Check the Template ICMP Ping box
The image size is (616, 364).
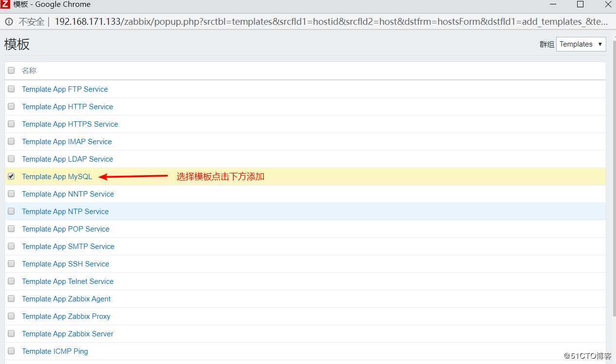click(11, 351)
